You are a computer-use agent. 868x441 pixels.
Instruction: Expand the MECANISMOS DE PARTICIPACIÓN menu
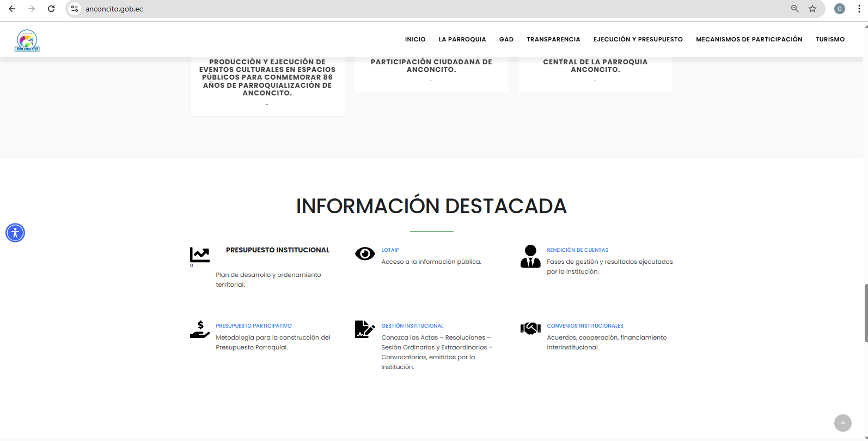pyautogui.click(x=749, y=39)
